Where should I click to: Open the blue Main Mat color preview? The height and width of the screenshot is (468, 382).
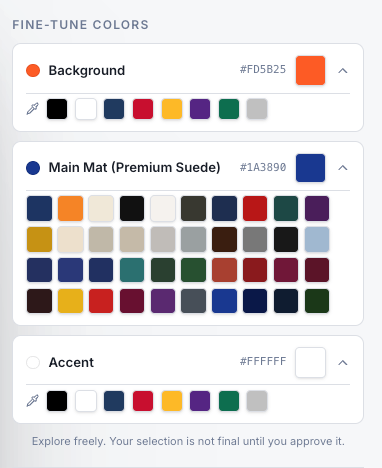(310, 168)
